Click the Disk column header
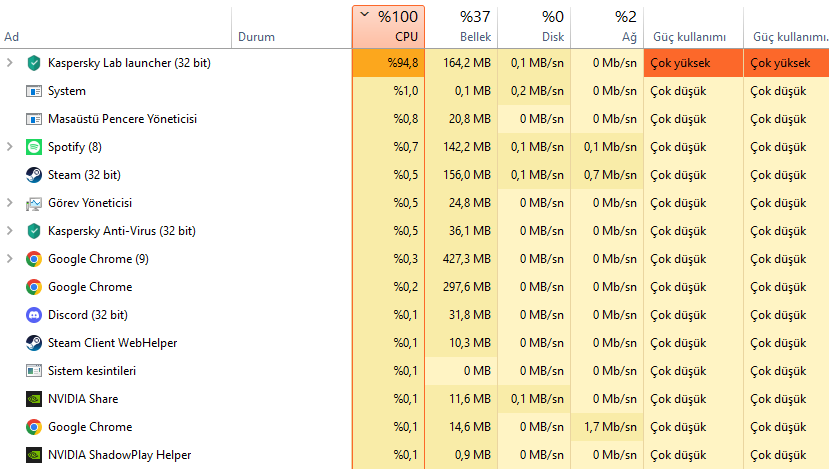The image size is (829, 469). [533, 26]
